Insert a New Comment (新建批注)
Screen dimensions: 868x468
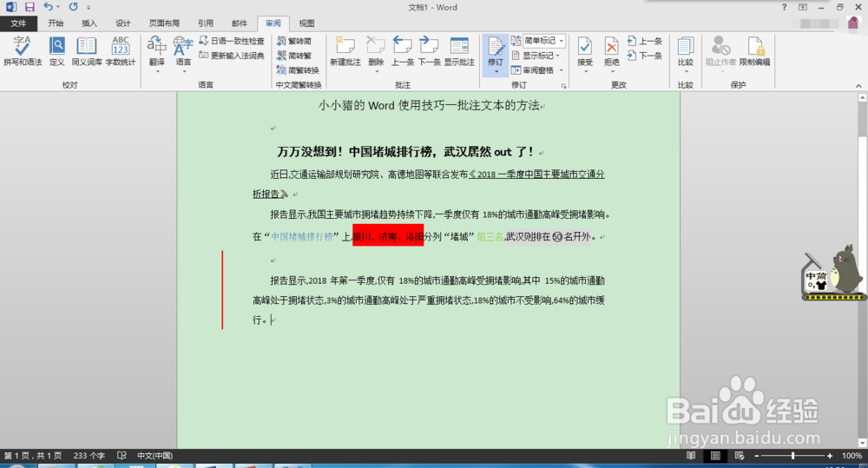(x=345, y=51)
